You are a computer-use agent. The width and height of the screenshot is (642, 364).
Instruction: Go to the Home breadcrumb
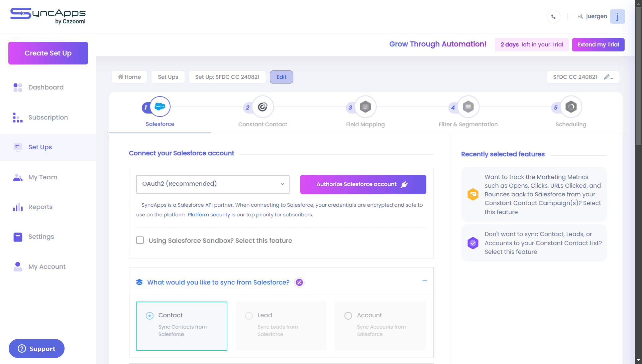pyautogui.click(x=129, y=77)
